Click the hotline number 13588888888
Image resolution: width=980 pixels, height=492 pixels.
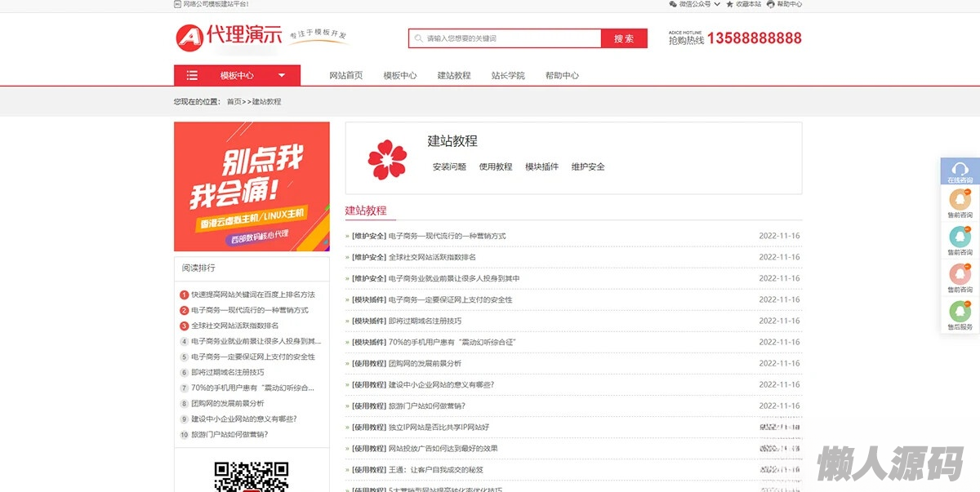754,38
